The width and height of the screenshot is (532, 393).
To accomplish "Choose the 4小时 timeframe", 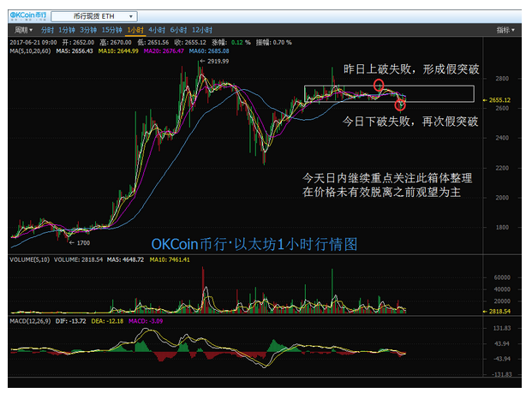I will 158,29.
